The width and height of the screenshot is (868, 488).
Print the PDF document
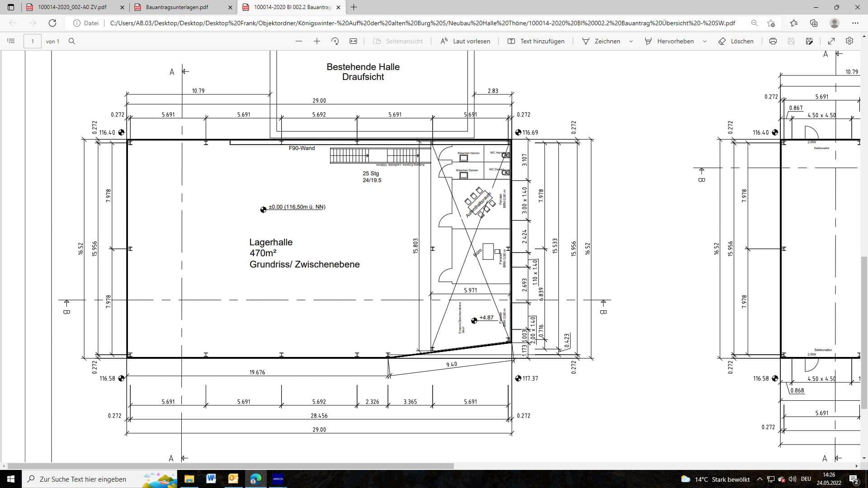(x=773, y=41)
